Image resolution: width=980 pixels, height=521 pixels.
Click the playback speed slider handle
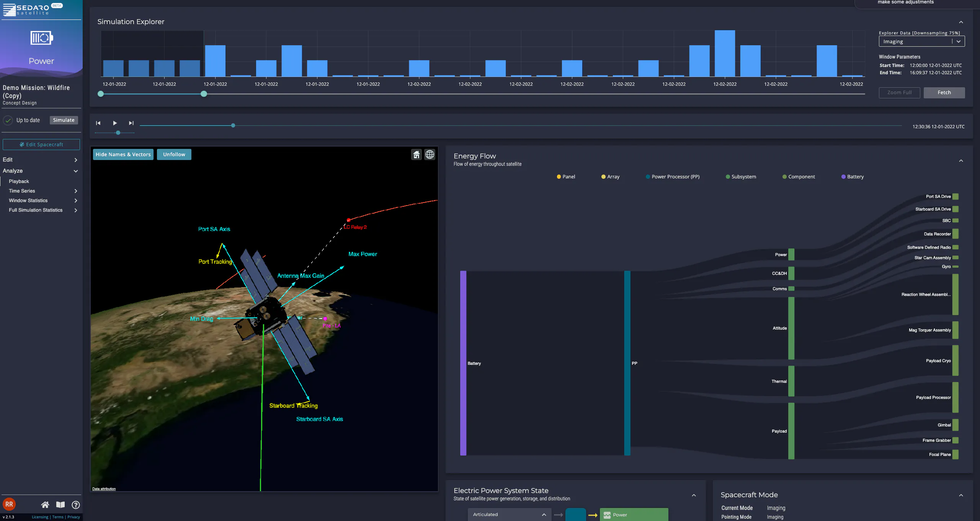click(118, 133)
